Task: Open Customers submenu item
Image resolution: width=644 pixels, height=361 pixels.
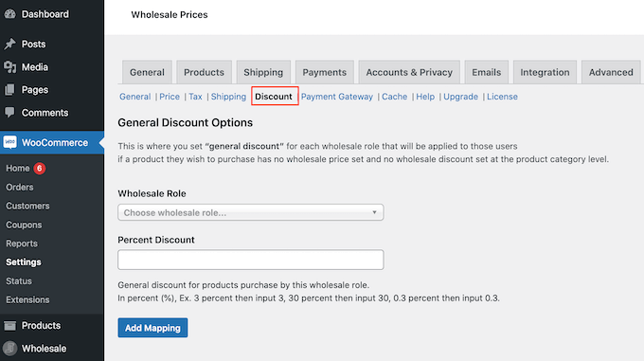Action: [27, 206]
